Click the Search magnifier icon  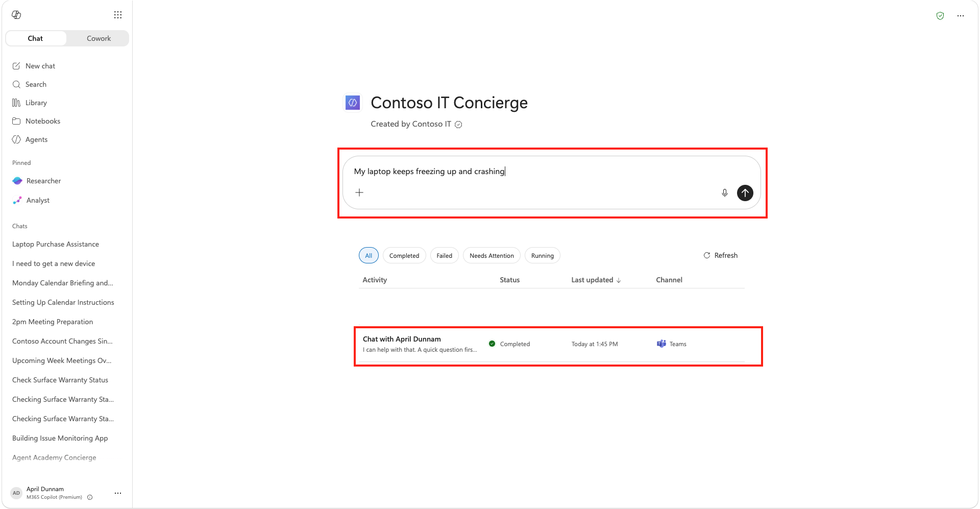coord(16,84)
